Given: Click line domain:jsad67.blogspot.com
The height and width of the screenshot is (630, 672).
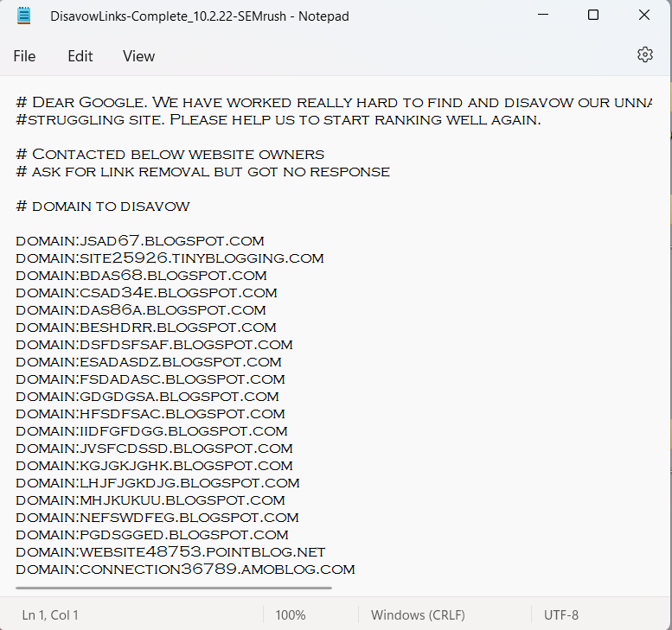Looking at the screenshot, I should (x=140, y=241).
